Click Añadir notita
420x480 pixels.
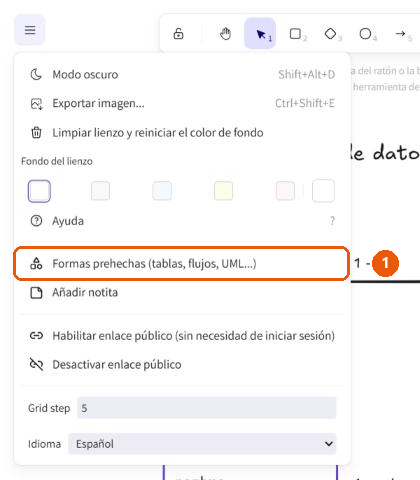pyautogui.click(x=182, y=293)
